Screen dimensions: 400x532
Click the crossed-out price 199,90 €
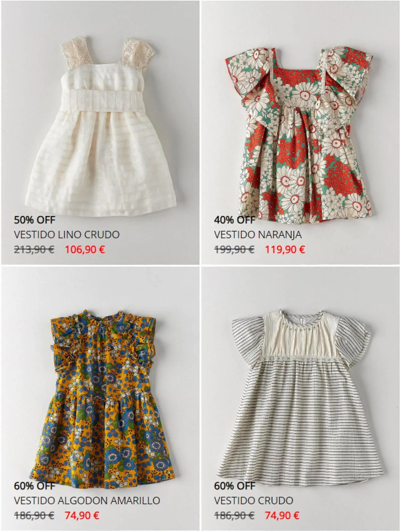(x=234, y=250)
